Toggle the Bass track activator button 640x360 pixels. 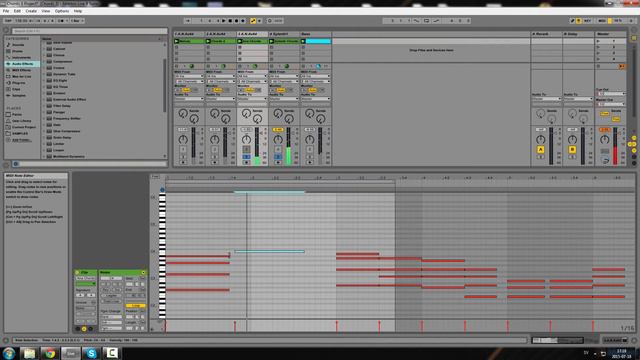pyautogui.click(x=310, y=149)
